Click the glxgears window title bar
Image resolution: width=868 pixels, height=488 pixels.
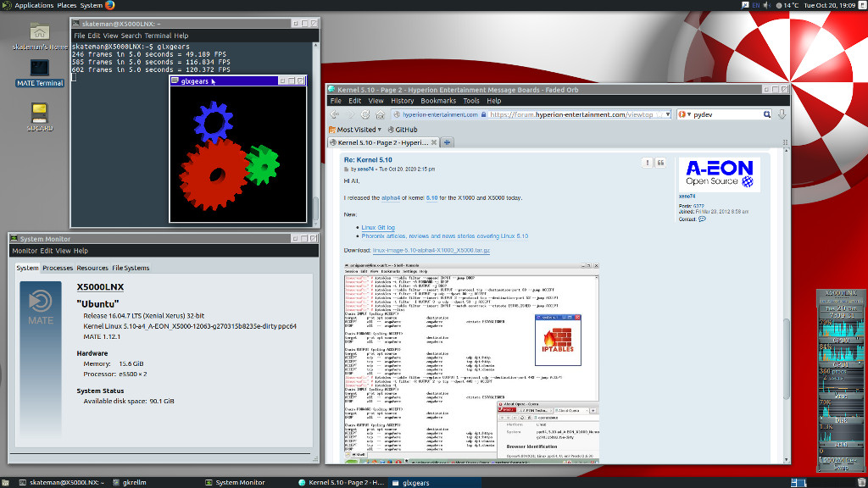[224, 80]
